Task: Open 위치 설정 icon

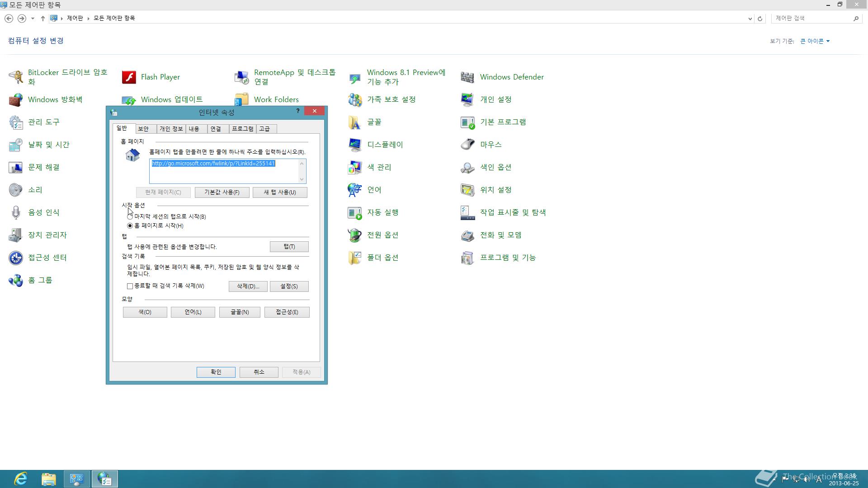Action: [x=467, y=190]
